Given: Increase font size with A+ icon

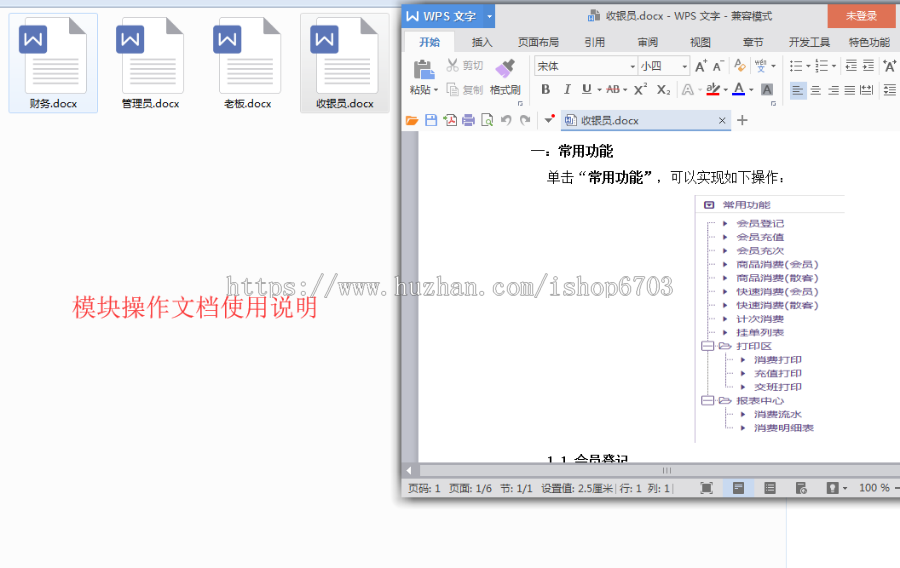Looking at the screenshot, I should [701, 66].
